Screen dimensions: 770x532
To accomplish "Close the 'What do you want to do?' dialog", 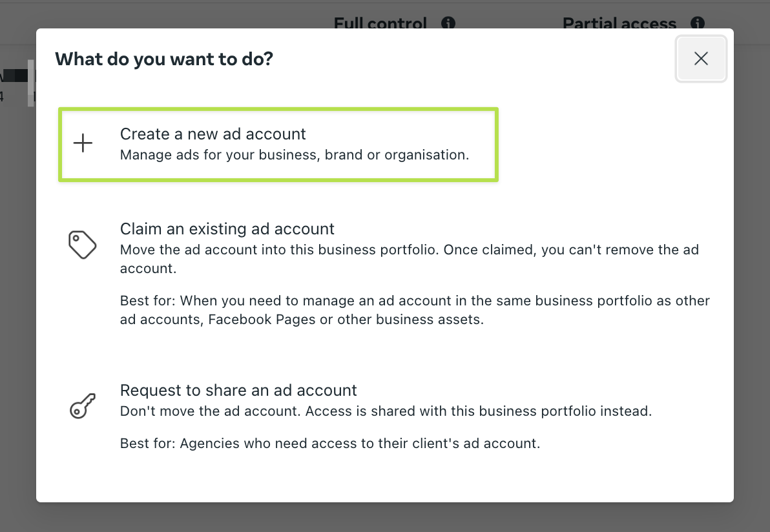I will click(x=701, y=59).
